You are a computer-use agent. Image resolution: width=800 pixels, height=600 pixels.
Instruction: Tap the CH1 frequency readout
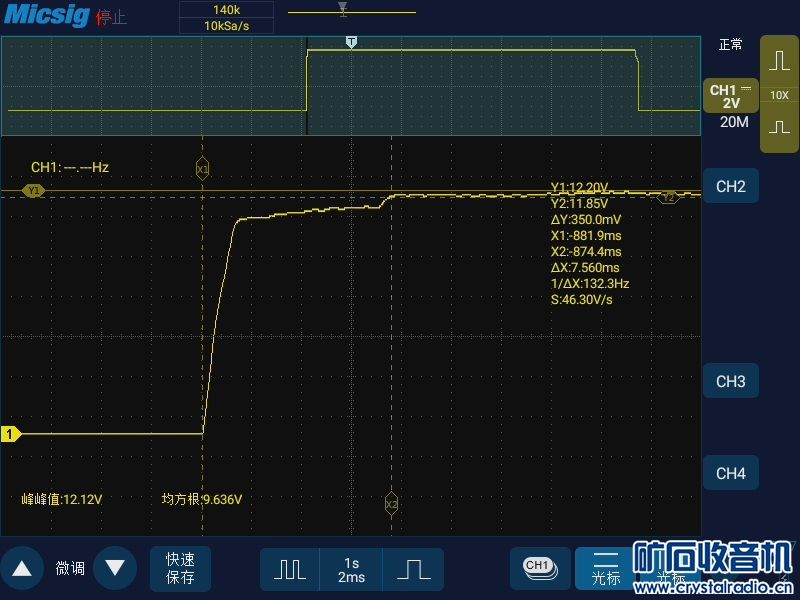70,167
